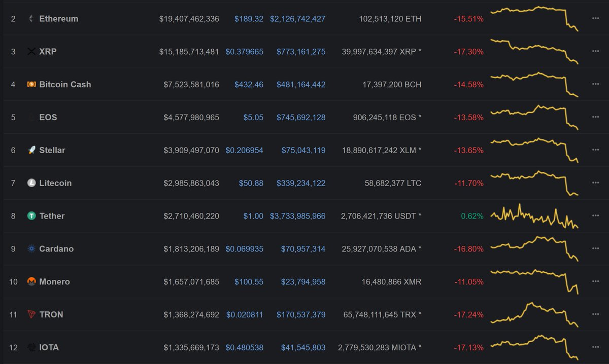Select Stellar volume $75,043,119
This screenshot has width=609, height=364.
(x=303, y=150)
